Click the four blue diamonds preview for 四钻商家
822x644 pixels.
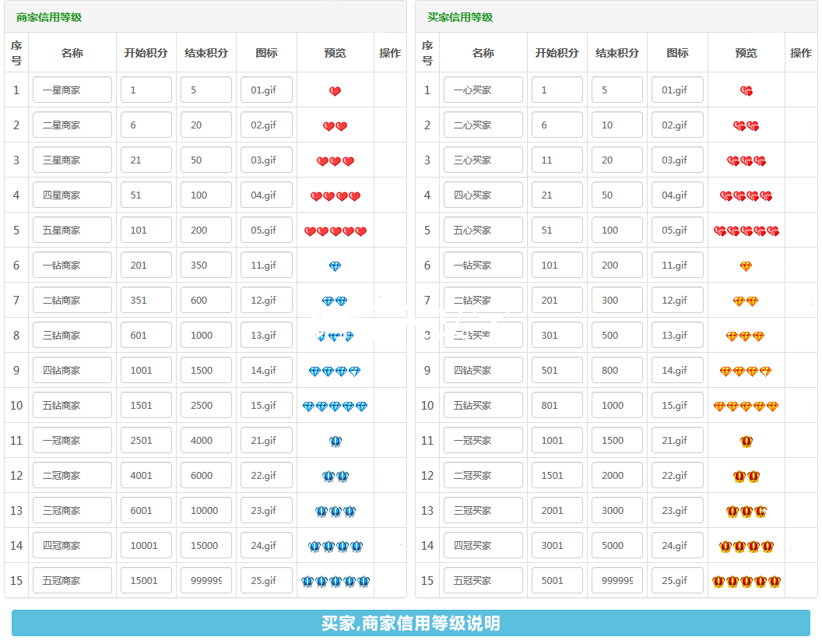[335, 371]
